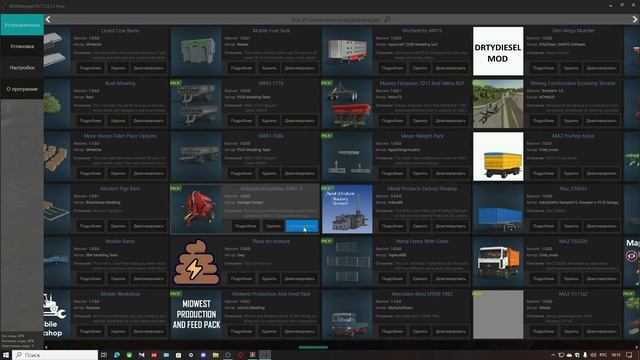Screen dimensions: 640x360
Task: Click the Mobile Workshop tractor-wrench icon
Action: coord(55,314)
